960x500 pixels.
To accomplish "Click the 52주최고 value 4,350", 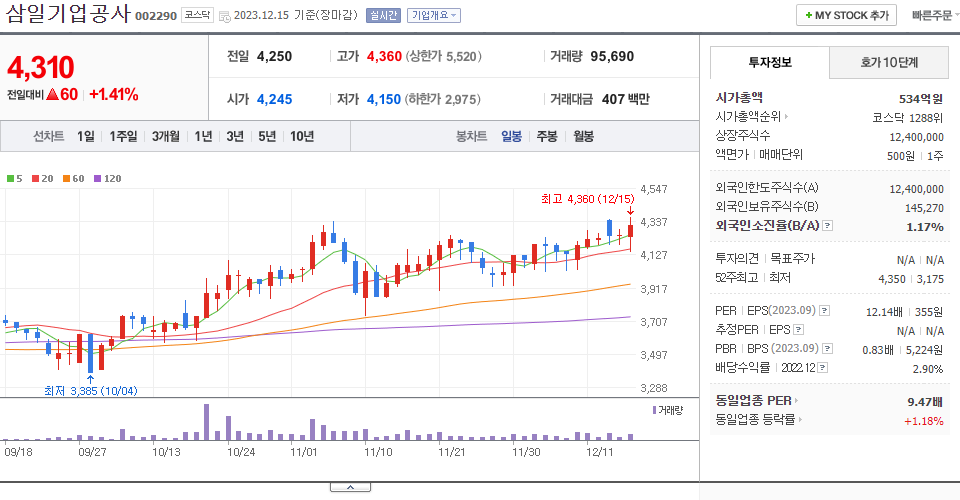I will (x=891, y=279).
